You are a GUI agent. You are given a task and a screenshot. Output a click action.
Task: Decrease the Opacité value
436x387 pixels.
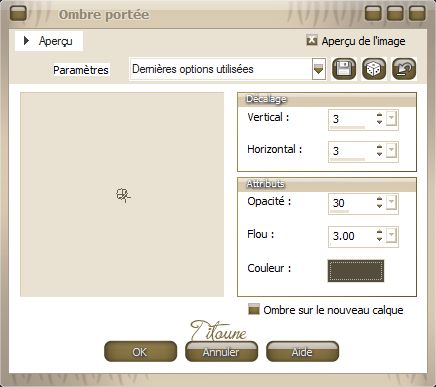pos(379,206)
